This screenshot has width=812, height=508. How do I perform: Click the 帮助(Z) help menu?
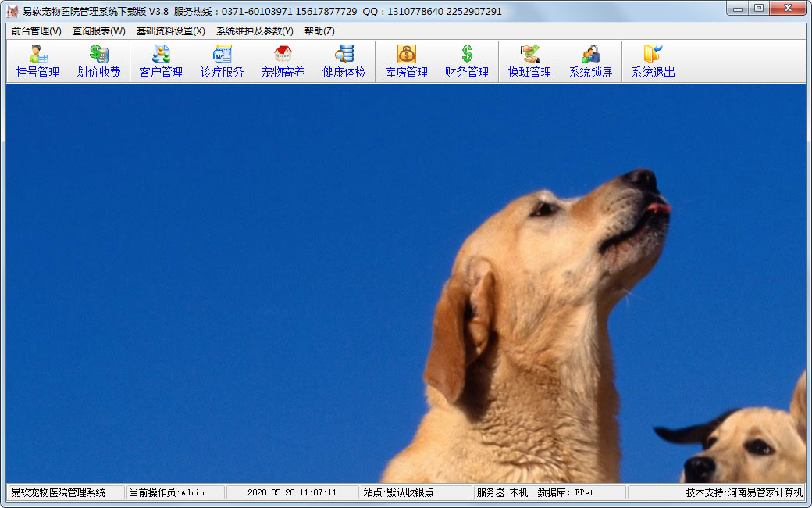click(x=319, y=31)
